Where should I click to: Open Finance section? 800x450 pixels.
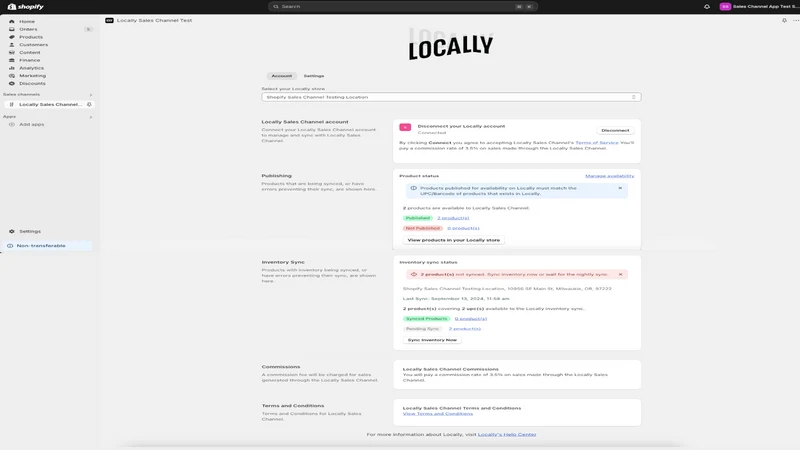[30, 60]
